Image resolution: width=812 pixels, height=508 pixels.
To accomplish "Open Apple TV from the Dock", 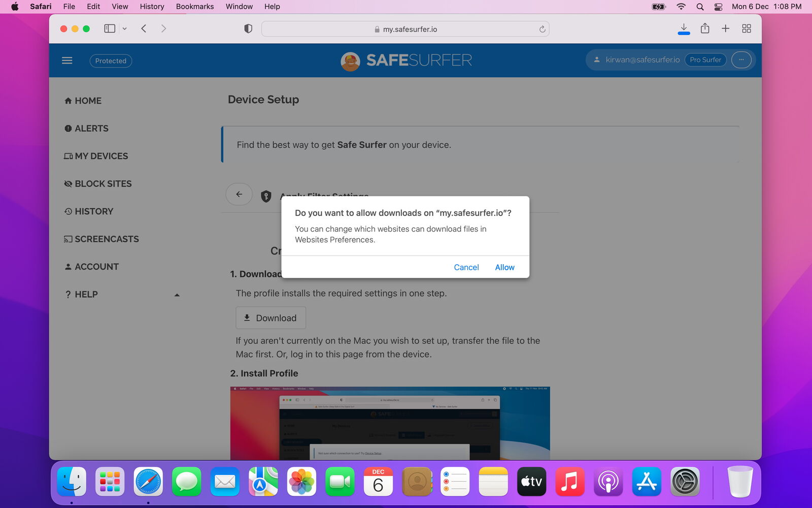I will [x=531, y=482].
